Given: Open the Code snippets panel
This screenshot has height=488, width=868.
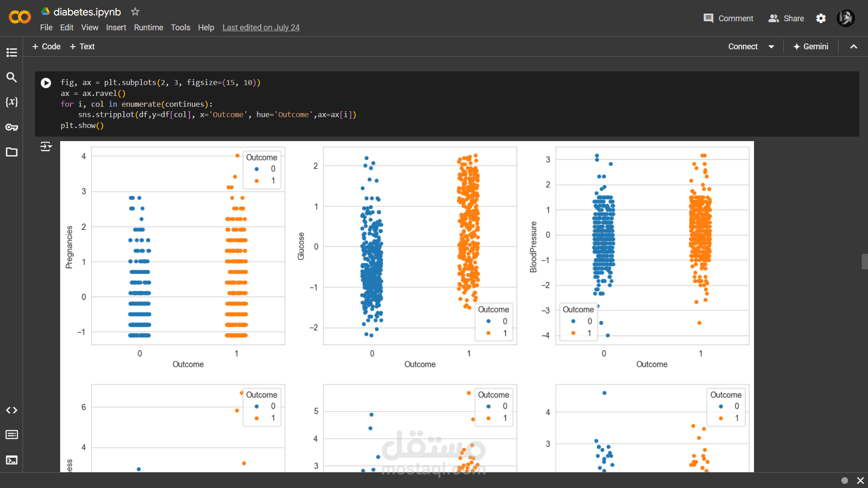Looking at the screenshot, I should [x=12, y=410].
